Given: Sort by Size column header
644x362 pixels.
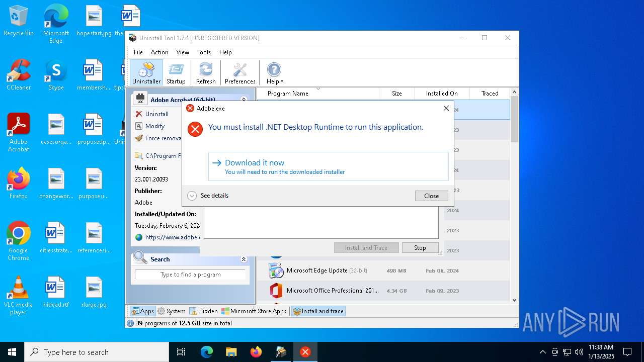Looking at the screenshot, I should click(x=396, y=94).
